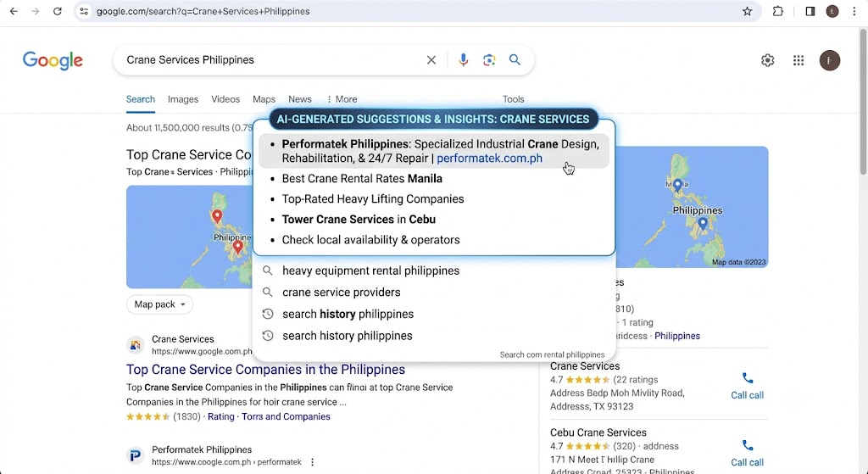Select the Search tab
This screenshot has height=474, width=868.
141,99
